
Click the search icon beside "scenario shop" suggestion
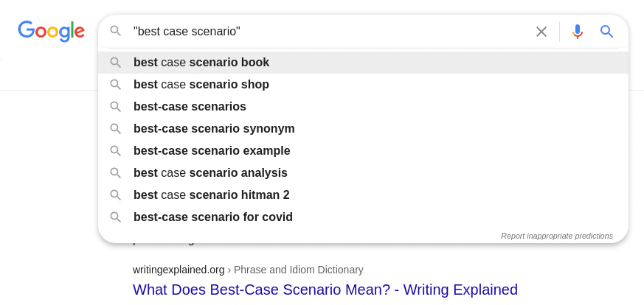coord(116,85)
